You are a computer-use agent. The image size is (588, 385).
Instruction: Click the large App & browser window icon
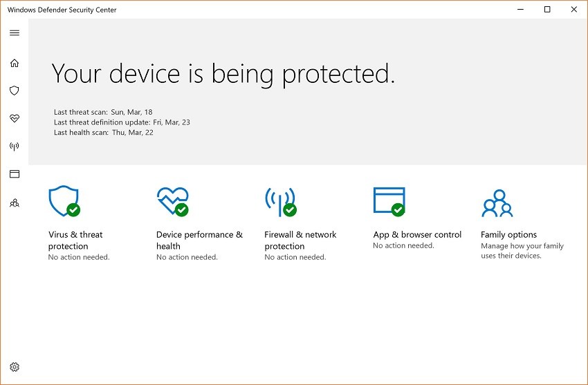tap(389, 201)
